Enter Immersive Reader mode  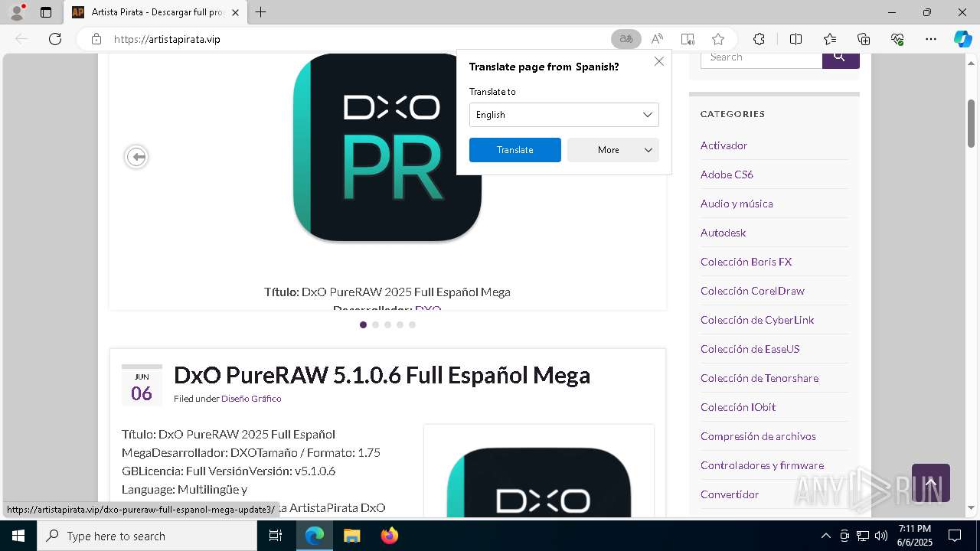click(x=688, y=39)
